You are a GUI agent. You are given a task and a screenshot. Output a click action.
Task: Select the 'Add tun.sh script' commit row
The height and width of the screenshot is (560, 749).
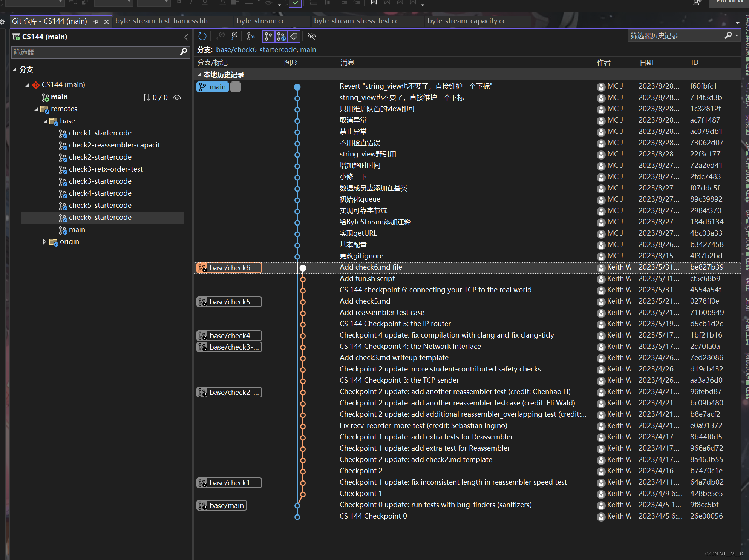click(x=367, y=278)
